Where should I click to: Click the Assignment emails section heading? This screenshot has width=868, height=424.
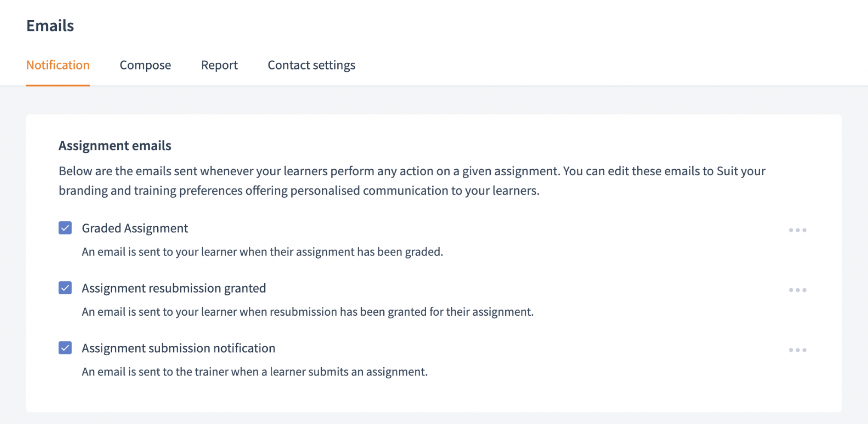coord(114,146)
